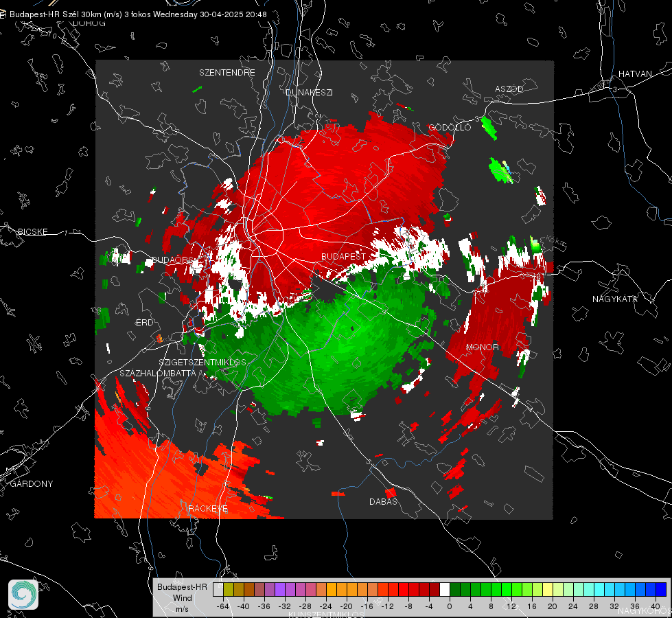Click the radar title text with date 30-04-2025
Screen dimensions: 672x618
click(138, 14)
